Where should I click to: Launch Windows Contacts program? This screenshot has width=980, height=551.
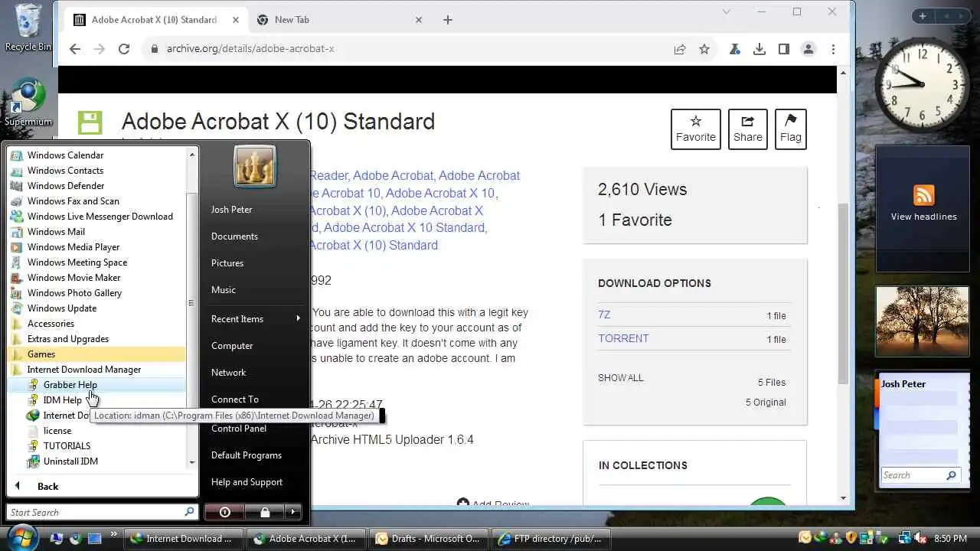click(65, 171)
